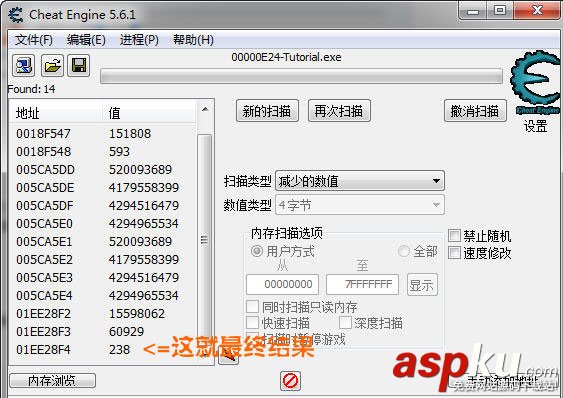
Task: Click the Found: 14 label
Action: click(31, 89)
